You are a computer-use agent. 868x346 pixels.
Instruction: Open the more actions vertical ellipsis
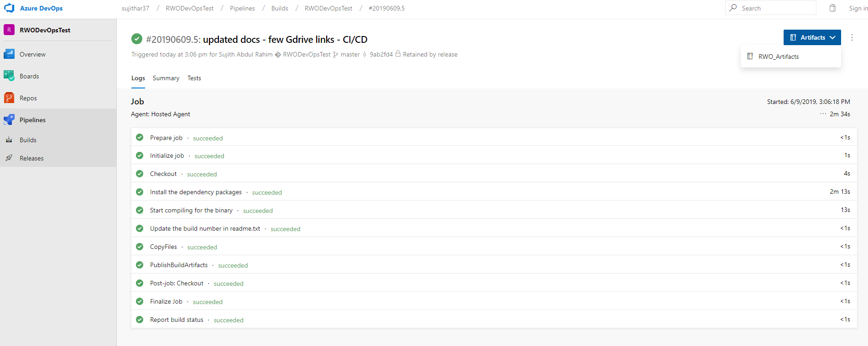852,37
